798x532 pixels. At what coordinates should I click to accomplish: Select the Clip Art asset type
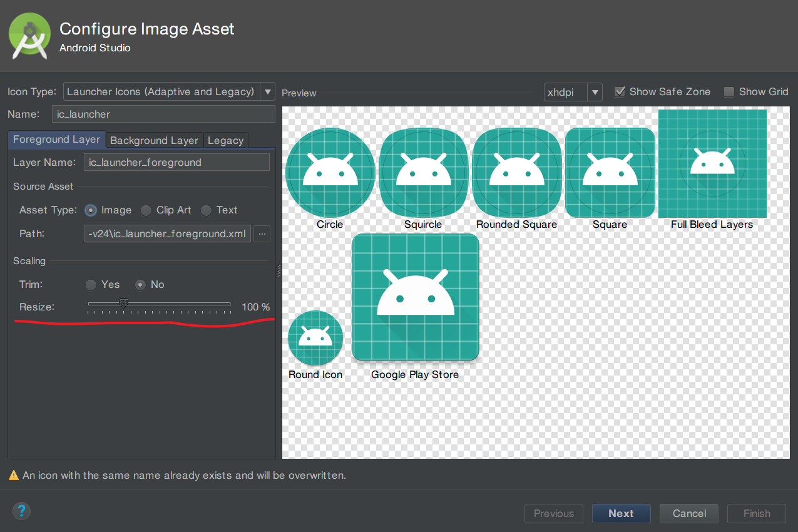[145, 210]
